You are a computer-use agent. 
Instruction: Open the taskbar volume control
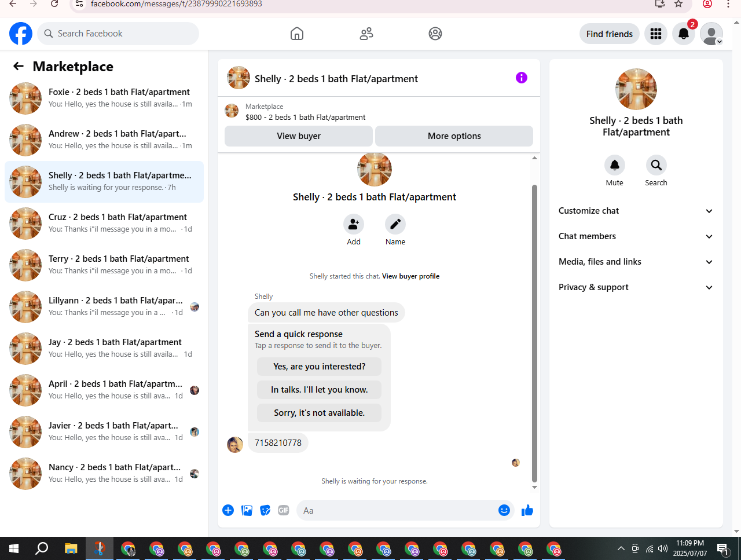click(663, 548)
